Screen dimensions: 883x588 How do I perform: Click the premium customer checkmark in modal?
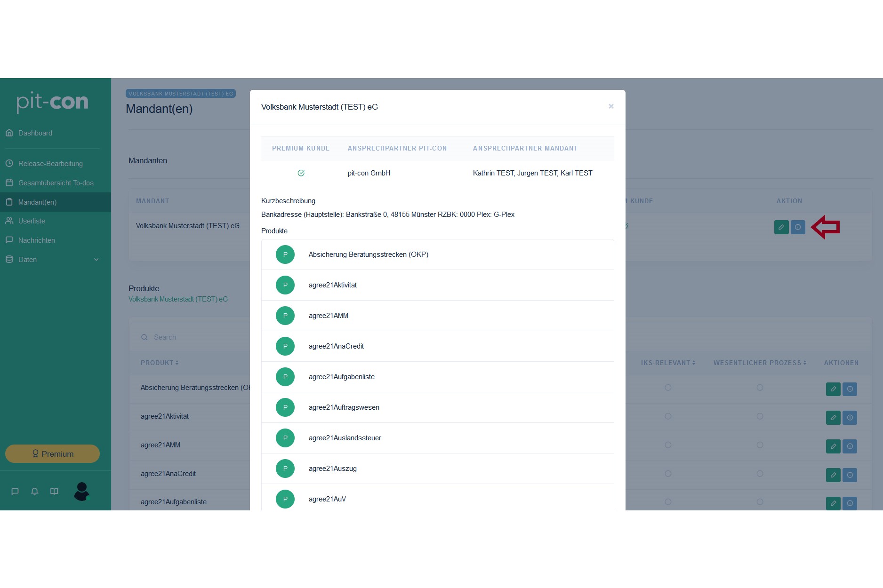301,173
